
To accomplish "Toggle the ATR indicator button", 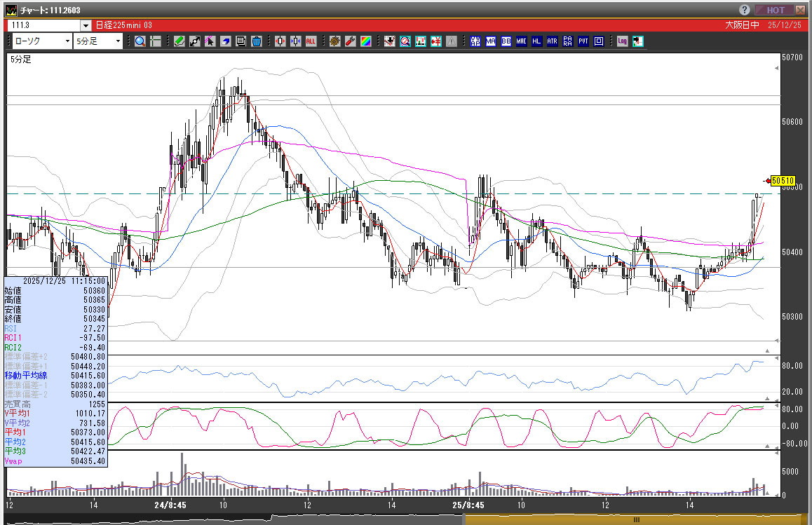I will tap(553, 41).
